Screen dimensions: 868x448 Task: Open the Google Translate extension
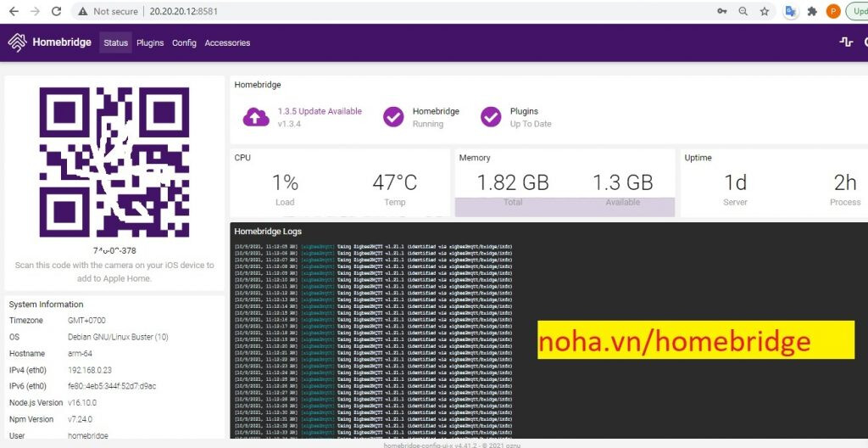[791, 12]
